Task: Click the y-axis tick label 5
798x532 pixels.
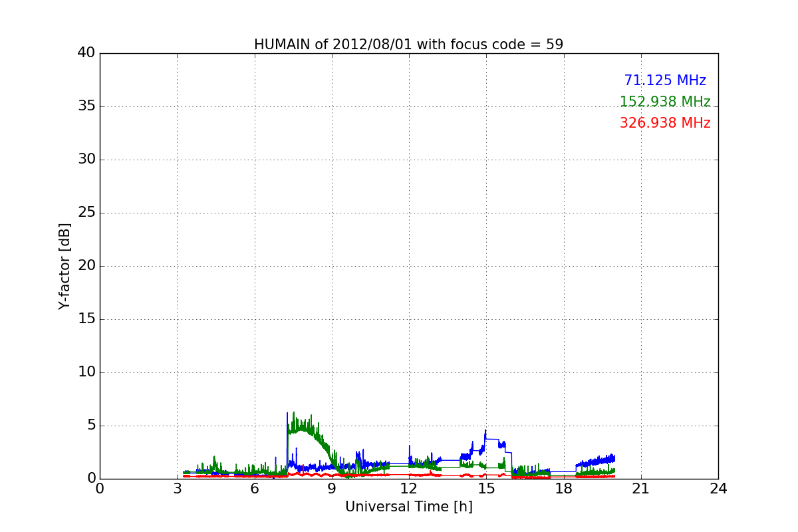Action: [x=91, y=426]
